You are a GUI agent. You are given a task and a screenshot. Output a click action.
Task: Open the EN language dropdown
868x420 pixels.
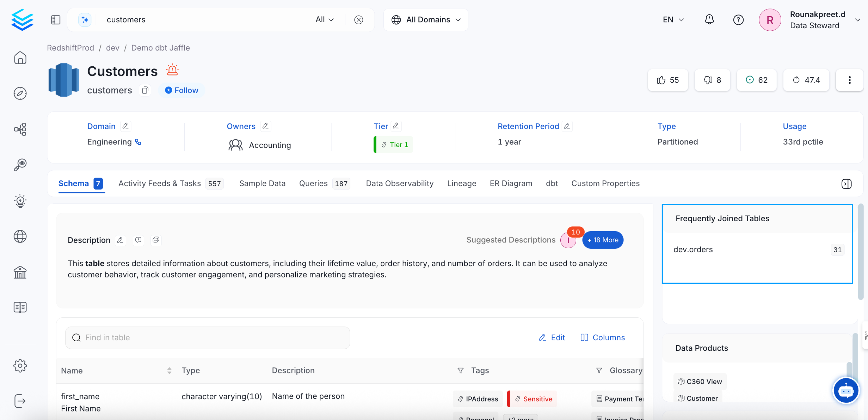pos(673,19)
